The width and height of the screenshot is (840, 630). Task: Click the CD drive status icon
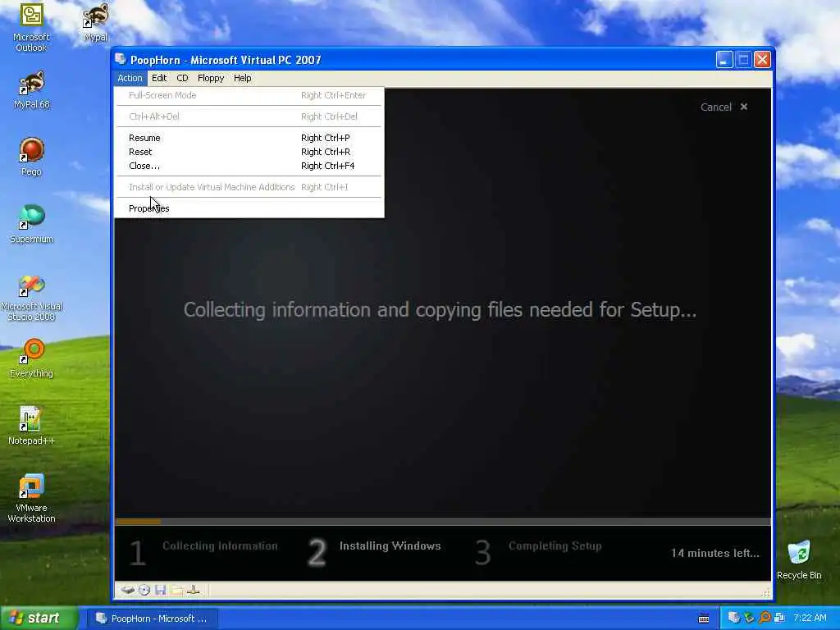pos(144,590)
